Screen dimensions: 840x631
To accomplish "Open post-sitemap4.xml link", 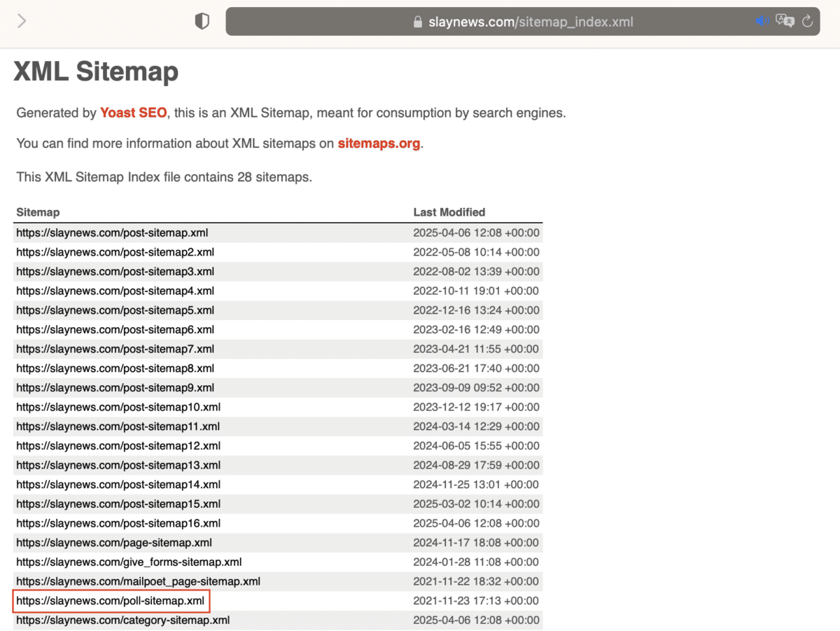I will [x=115, y=291].
